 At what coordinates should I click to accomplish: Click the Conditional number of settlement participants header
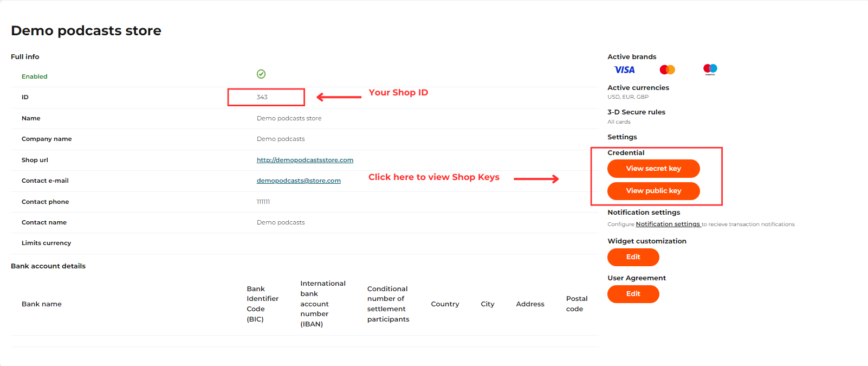pos(388,304)
